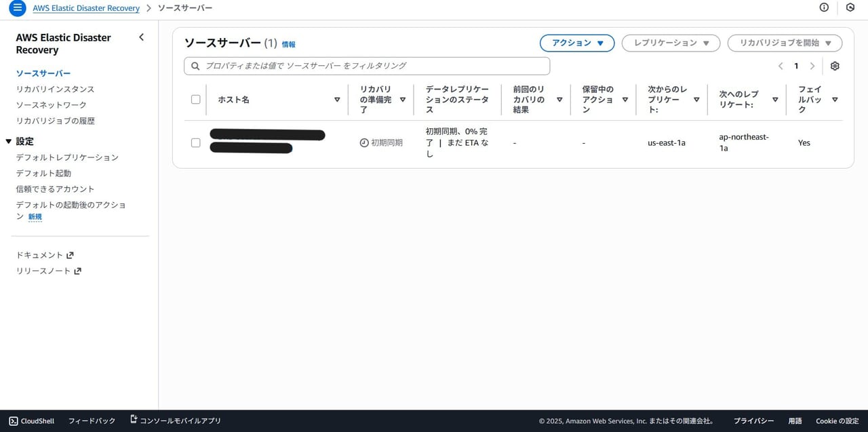Go to previous page using left arrow
Viewport: 868px width, 432px height.
pyautogui.click(x=781, y=66)
